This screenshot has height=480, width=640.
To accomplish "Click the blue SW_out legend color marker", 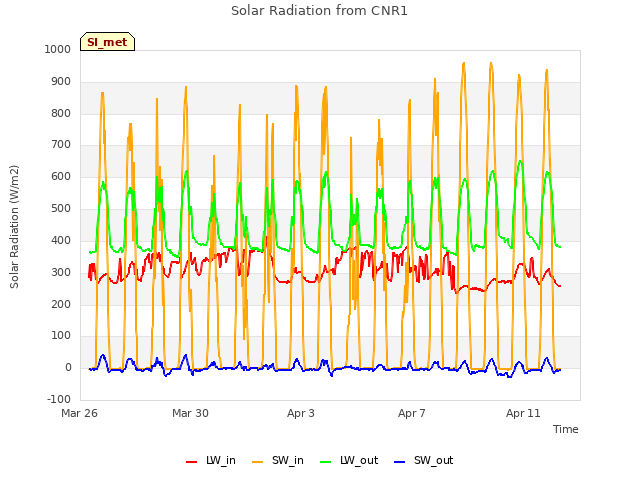I will (x=400, y=462).
